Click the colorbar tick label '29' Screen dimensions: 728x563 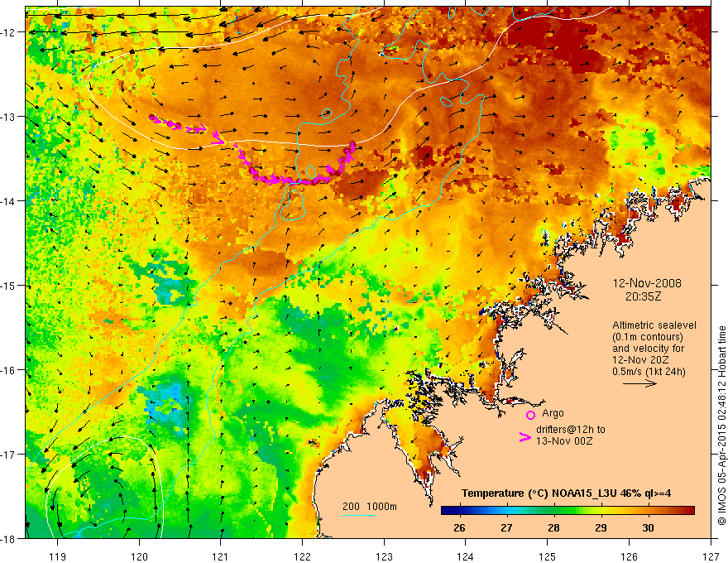point(601,528)
